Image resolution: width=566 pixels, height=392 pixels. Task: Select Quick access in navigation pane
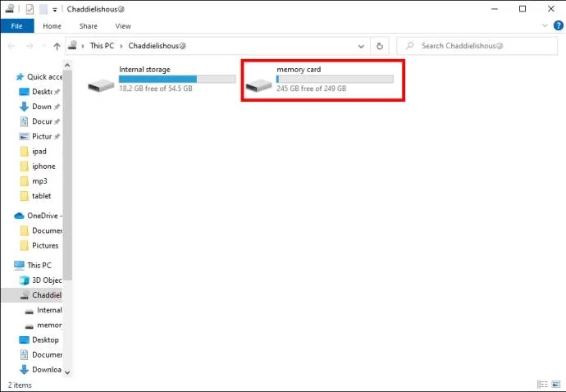point(39,77)
